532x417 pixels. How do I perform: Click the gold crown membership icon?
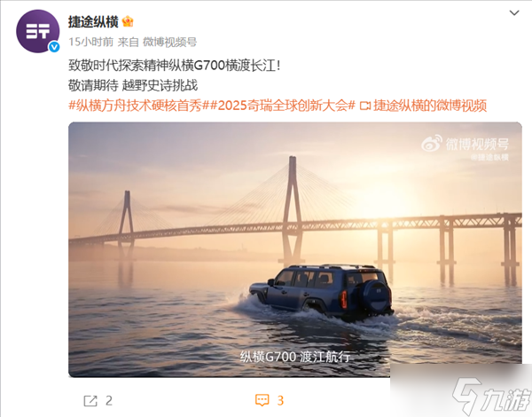pyautogui.click(x=128, y=21)
